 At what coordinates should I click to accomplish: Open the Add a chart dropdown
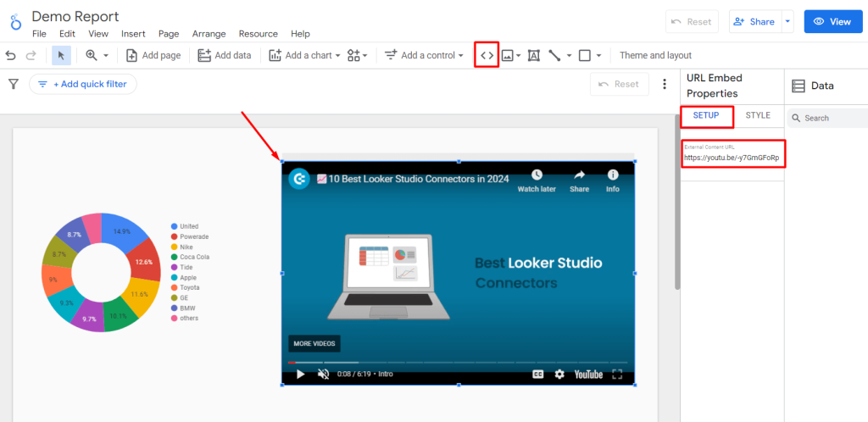304,55
